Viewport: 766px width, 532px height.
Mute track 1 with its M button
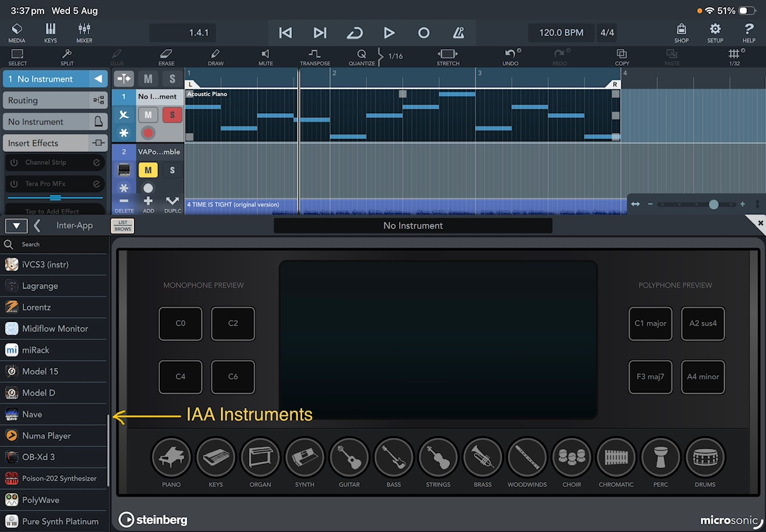[148, 114]
